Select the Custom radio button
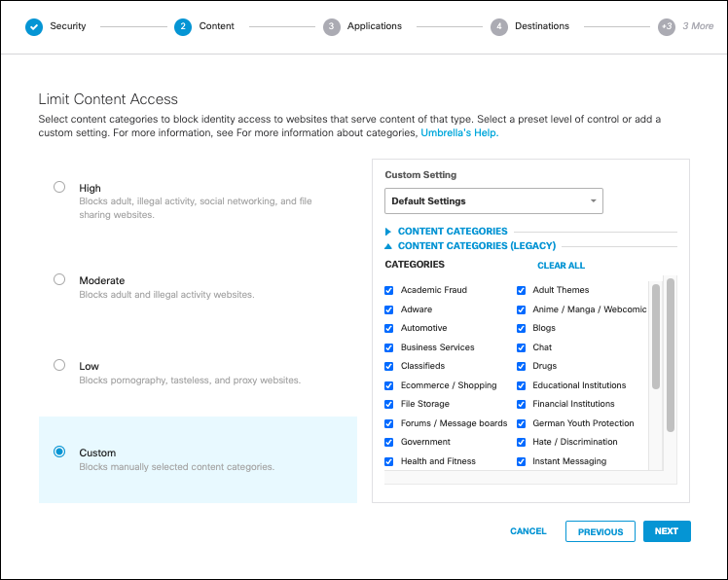The height and width of the screenshot is (580, 728). (59, 452)
